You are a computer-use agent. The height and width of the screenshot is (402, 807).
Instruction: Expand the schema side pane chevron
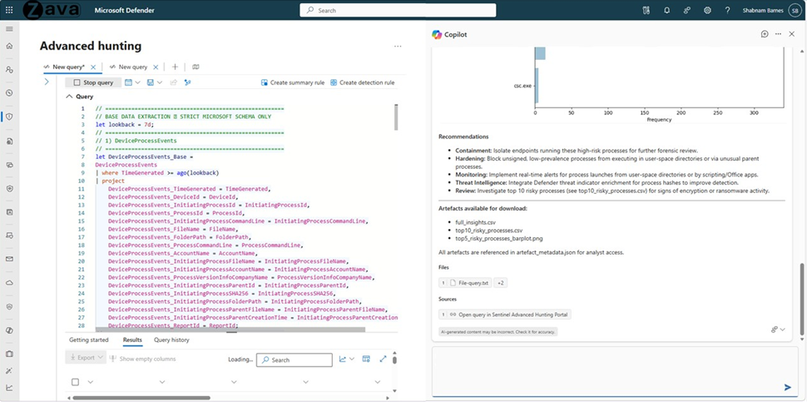coord(46,82)
